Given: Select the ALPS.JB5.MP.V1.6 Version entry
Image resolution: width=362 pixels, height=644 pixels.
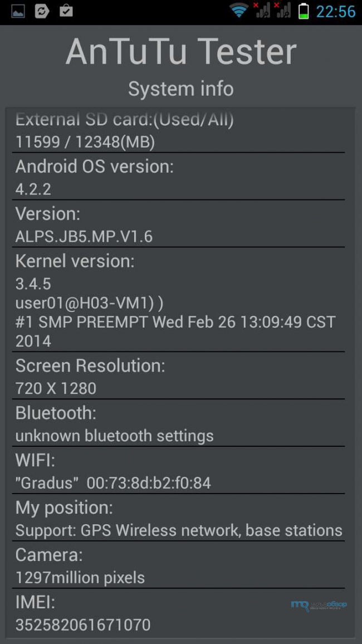Looking at the screenshot, I should click(179, 224).
